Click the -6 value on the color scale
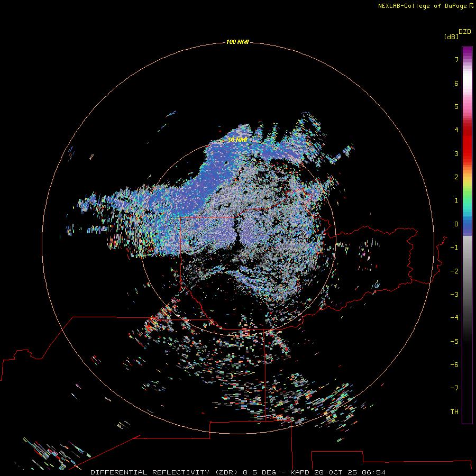 pos(454,365)
